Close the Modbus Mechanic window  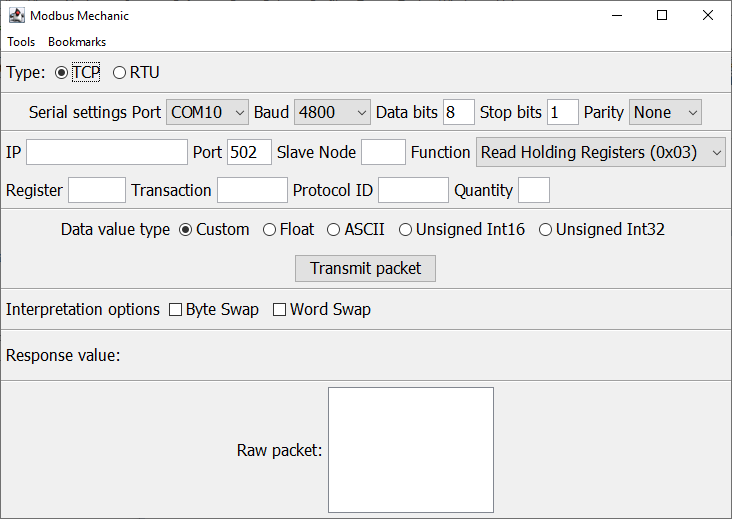(x=708, y=15)
